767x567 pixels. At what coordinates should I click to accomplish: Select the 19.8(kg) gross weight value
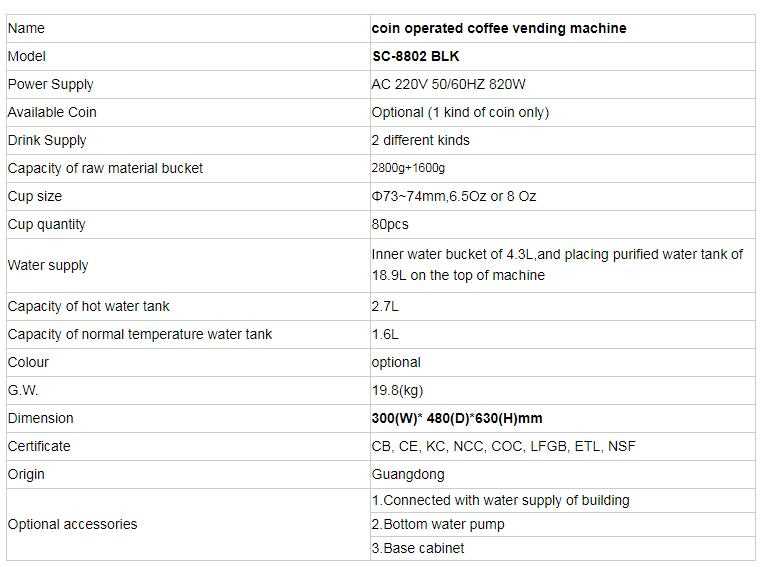point(397,390)
